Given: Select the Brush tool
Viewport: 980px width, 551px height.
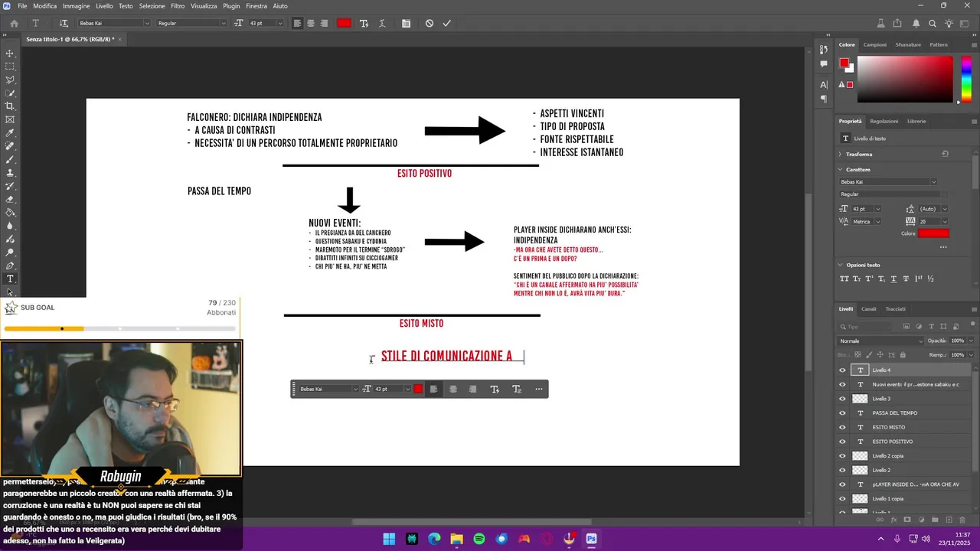Looking at the screenshot, I should 10,159.
